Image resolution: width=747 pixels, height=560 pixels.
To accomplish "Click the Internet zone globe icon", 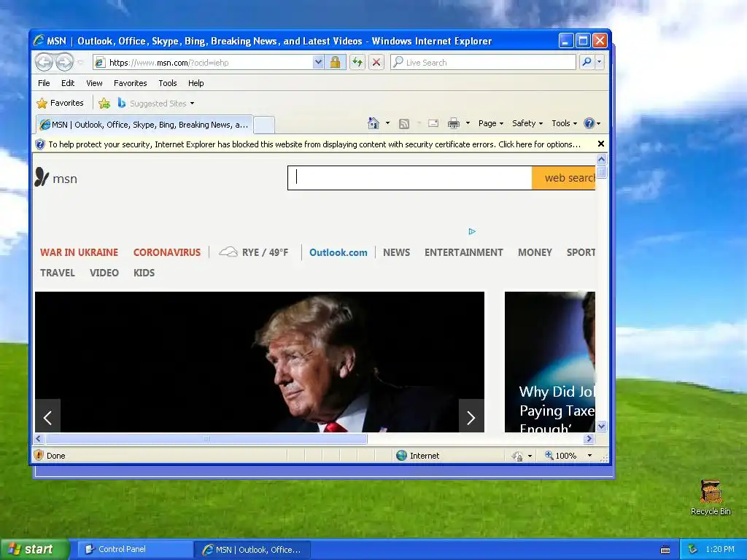I will [402, 455].
